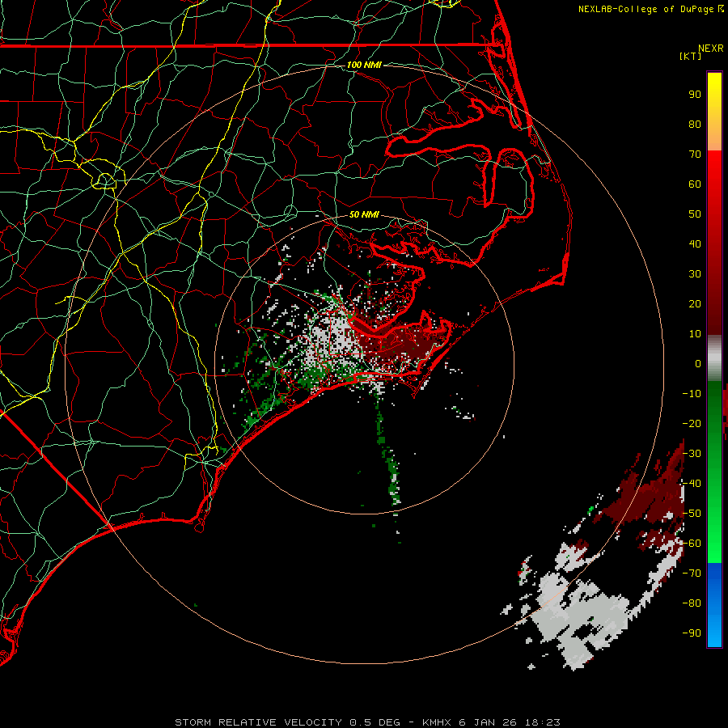This screenshot has height=728, width=728.
Task: Click the 0 value on the velocity scale
Action: point(698,364)
